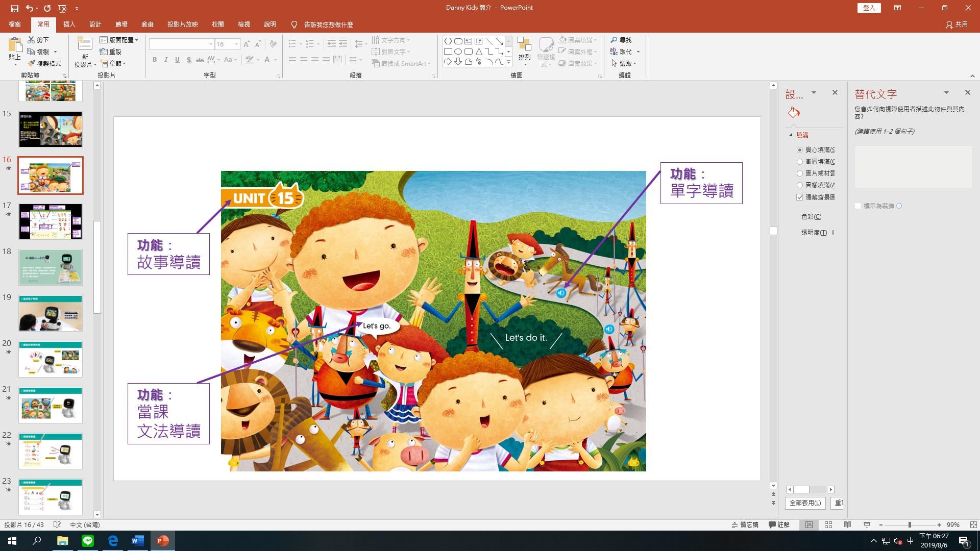The width and height of the screenshot is (980, 551).
Task: Open the Arrange 排列 menu
Action: click(x=524, y=52)
